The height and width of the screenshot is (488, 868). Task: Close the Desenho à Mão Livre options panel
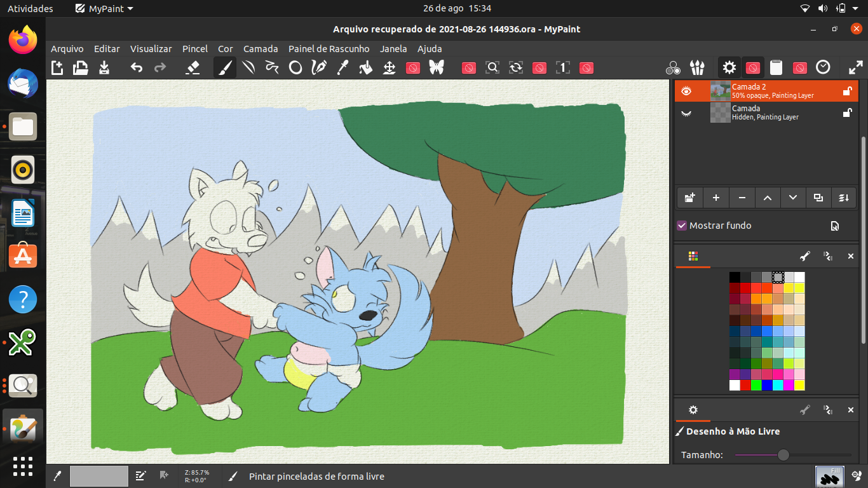[851, 410]
